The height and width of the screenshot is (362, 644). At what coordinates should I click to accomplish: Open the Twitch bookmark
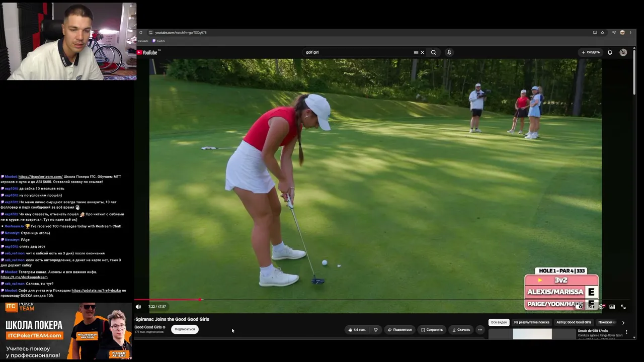pos(159,41)
